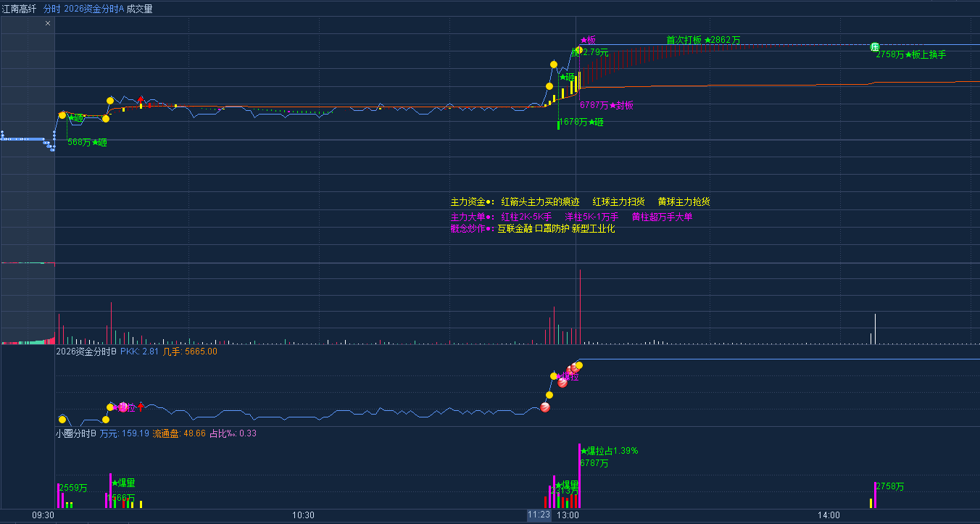The width and height of the screenshot is (980, 524).
Task: Open the 2026资金分时A indicator label
Action: [94, 9]
